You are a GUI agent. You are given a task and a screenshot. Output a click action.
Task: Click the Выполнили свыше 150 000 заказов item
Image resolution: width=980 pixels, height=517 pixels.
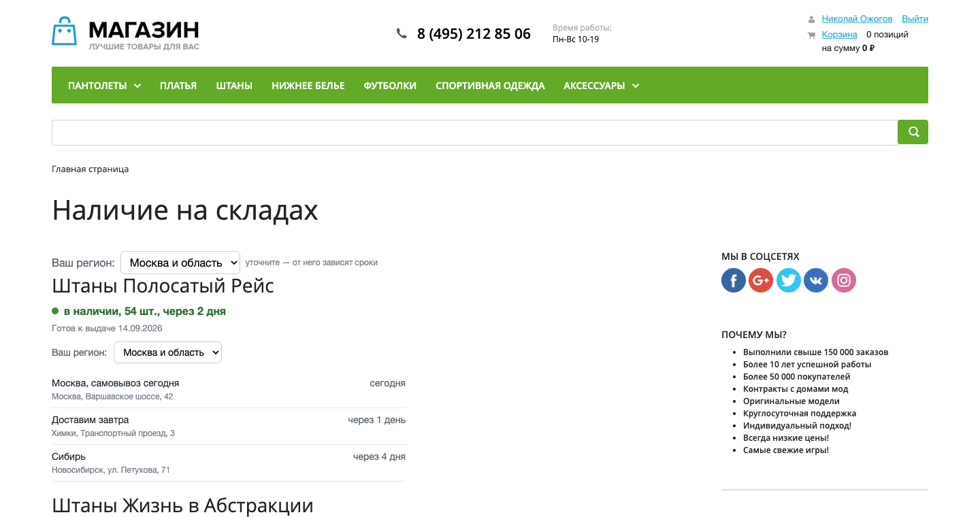click(816, 352)
